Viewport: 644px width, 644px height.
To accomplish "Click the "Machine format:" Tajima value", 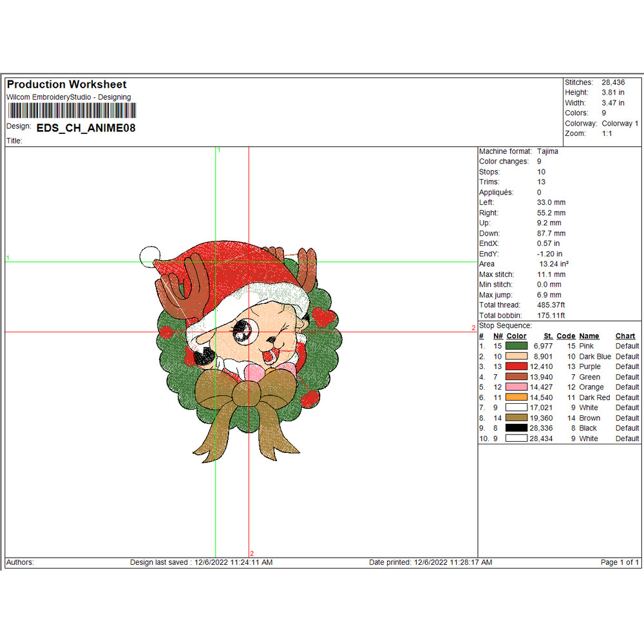I will (547, 151).
